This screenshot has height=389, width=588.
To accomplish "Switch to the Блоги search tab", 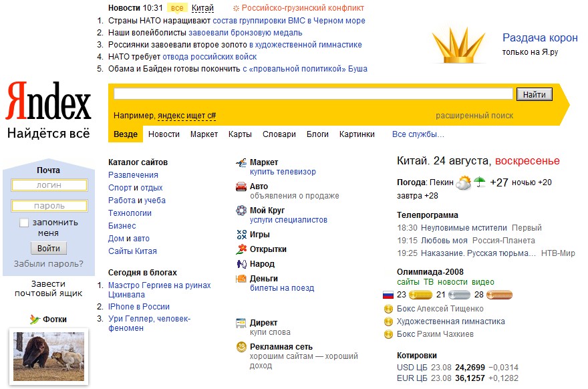I will coord(317,134).
